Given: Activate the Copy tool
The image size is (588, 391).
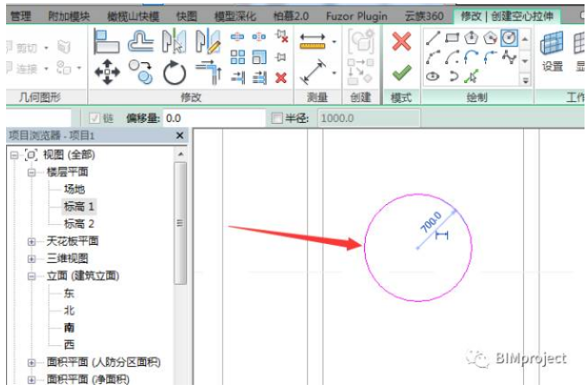Looking at the screenshot, I should pyautogui.click(x=141, y=72).
